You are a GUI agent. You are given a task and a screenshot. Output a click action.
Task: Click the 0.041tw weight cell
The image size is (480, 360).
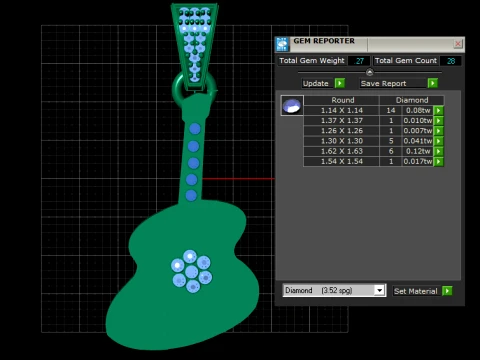(x=418, y=141)
